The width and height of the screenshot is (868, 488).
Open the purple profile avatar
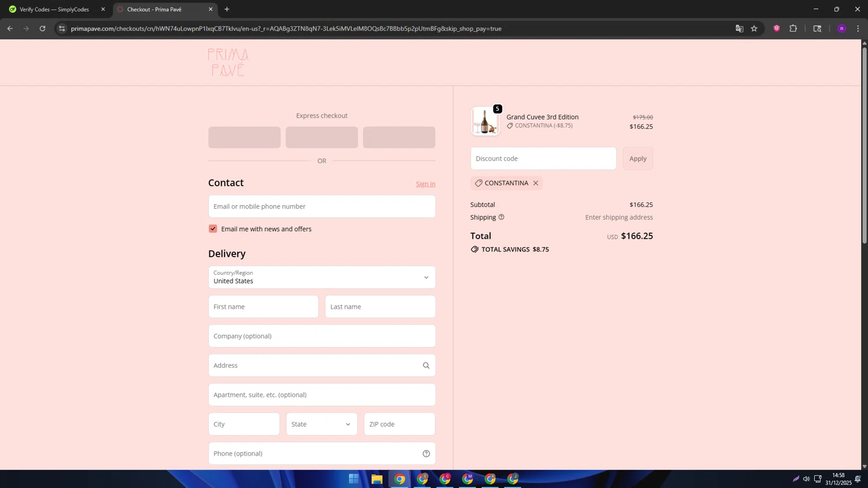(x=841, y=28)
